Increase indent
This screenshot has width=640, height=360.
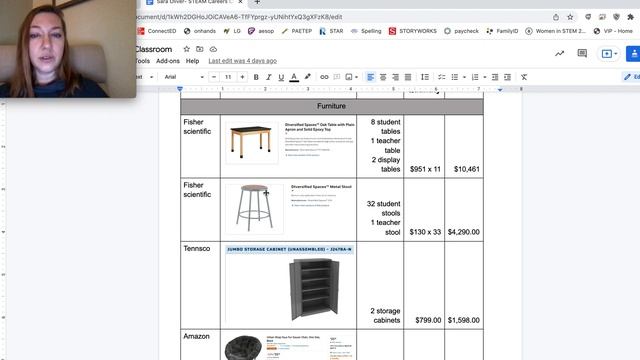coord(507,77)
